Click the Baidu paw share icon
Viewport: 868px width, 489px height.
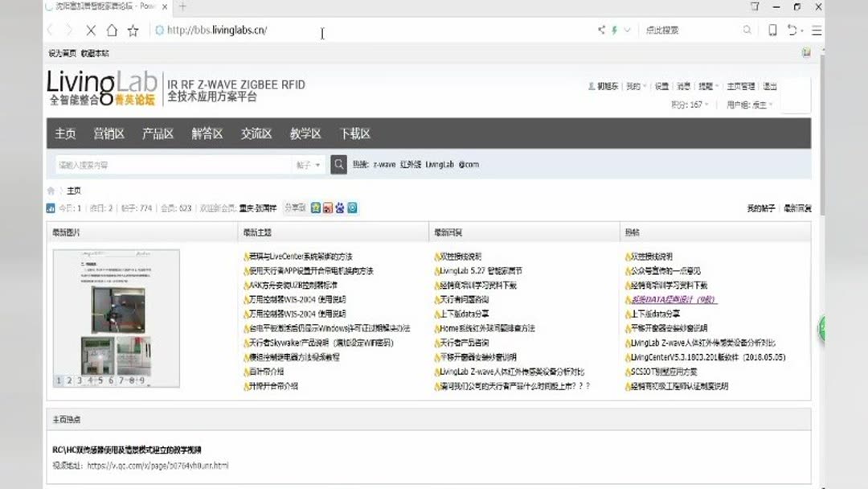point(338,208)
